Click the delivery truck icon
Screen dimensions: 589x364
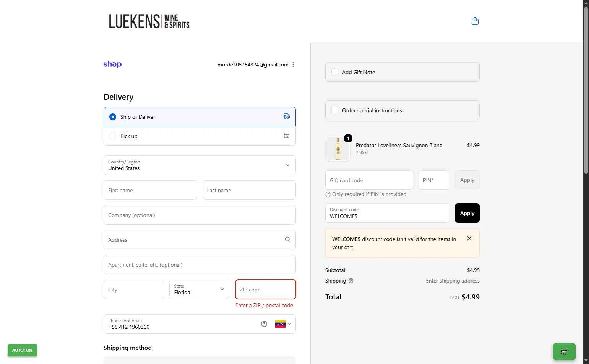click(287, 116)
